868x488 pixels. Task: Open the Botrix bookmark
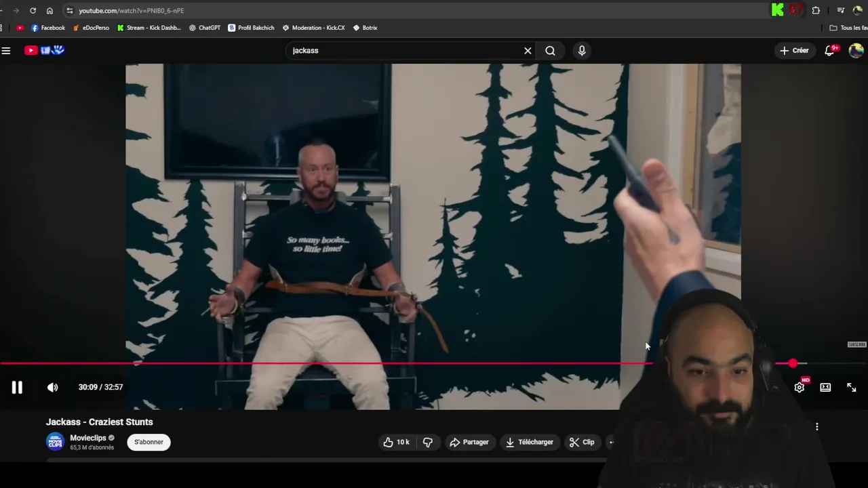coord(365,28)
